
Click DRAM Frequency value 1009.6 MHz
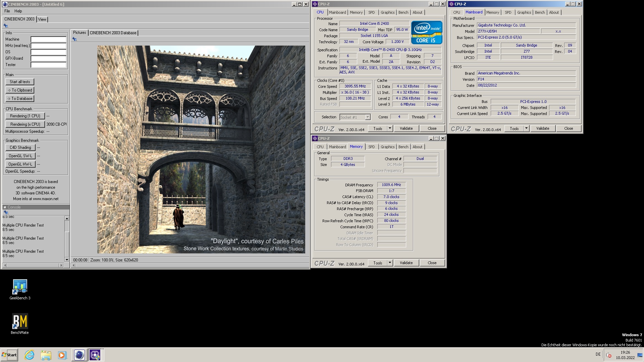[391, 185]
